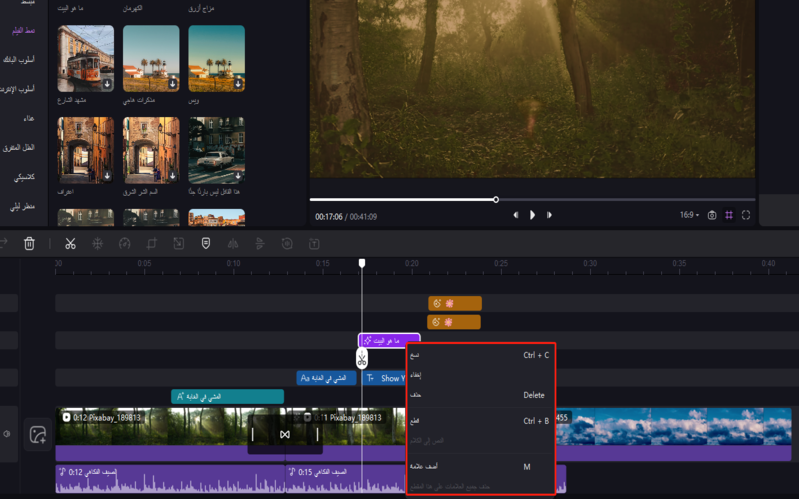Choose the Delete context menu entry
The image size is (799, 499).
pos(480,395)
